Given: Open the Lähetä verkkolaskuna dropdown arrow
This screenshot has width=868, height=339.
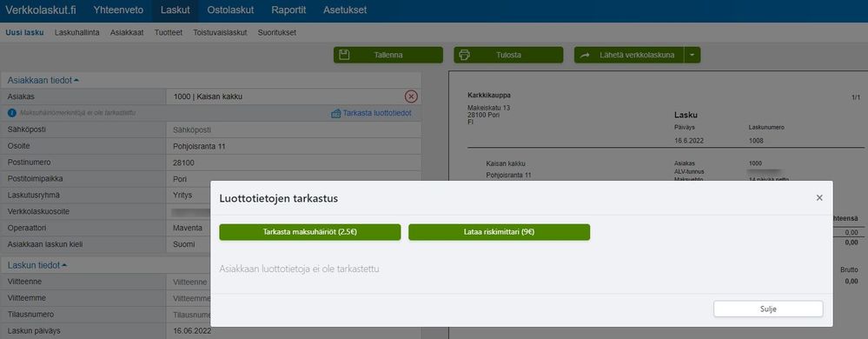Looking at the screenshot, I should 692,55.
